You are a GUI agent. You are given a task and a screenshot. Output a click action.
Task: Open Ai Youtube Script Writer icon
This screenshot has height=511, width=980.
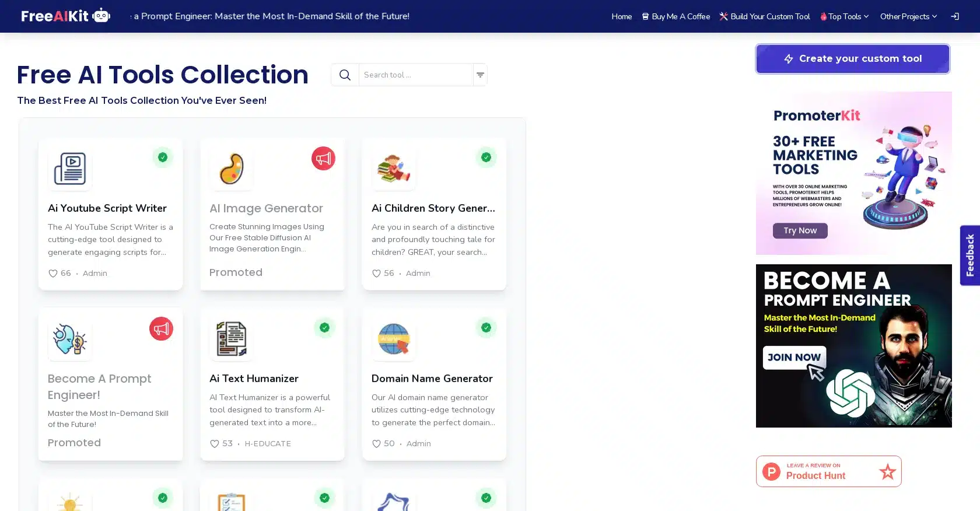pyautogui.click(x=70, y=169)
